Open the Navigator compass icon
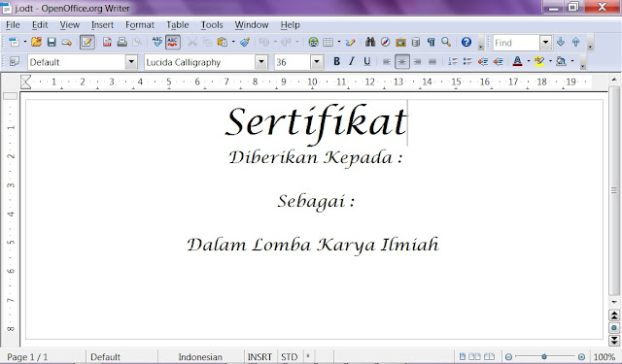This screenshot has width=622, height=364. 385,42
